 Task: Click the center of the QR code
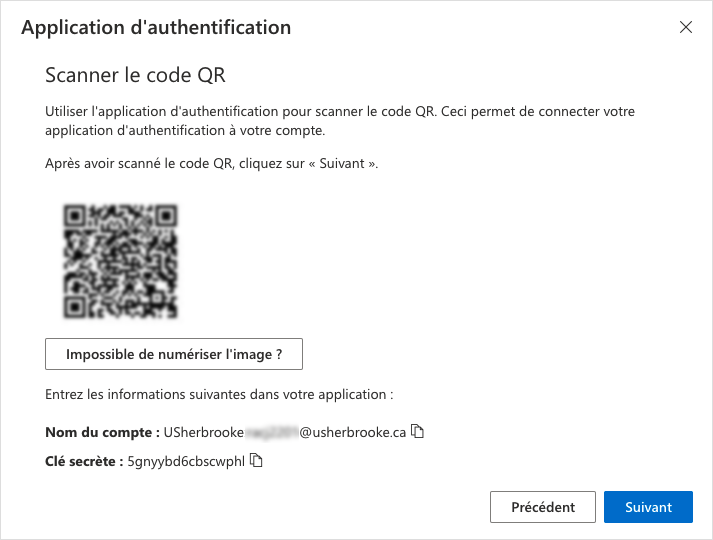(x=120, y=261)
